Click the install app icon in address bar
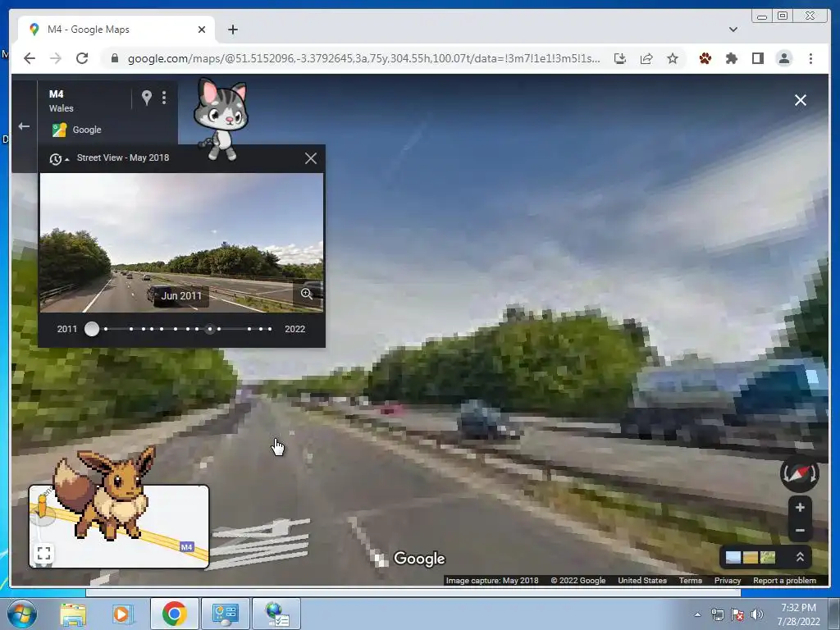840x630 pixels. pos(620,58)
